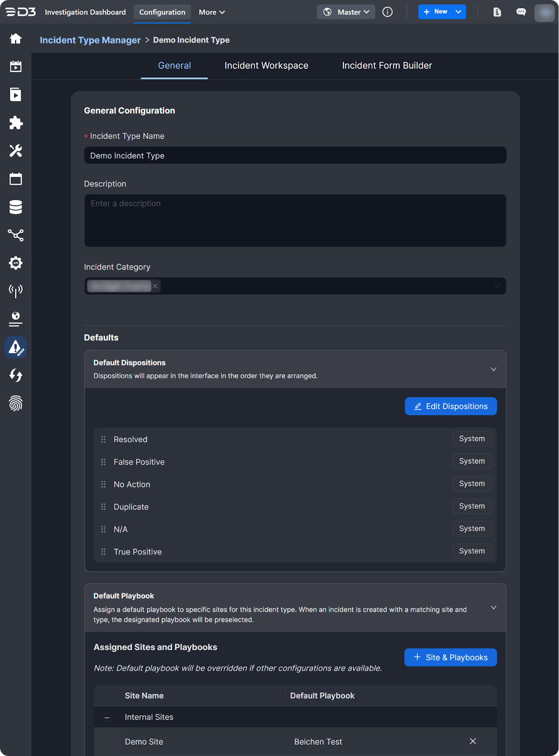Open the puzzle piece integrations icon
This screenshot has width=559, height=756.
click(x=16, y=123)
